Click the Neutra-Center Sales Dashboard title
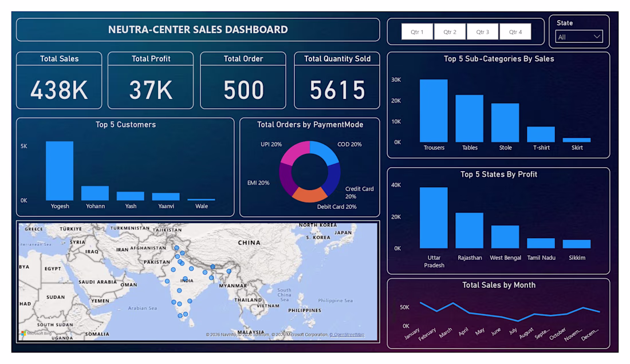This screenshot has width=630, height=364. (x=198, y=29)
